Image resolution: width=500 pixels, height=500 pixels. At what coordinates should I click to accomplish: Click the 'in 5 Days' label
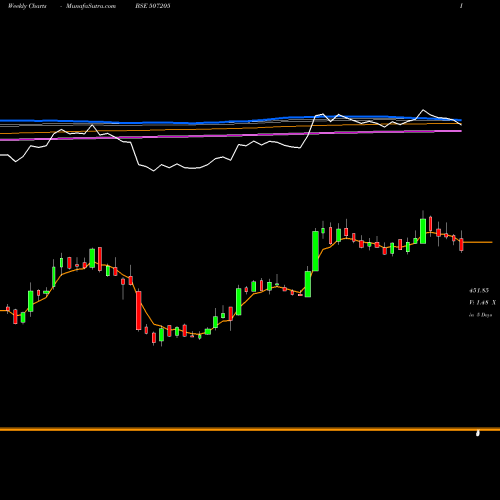480,315
